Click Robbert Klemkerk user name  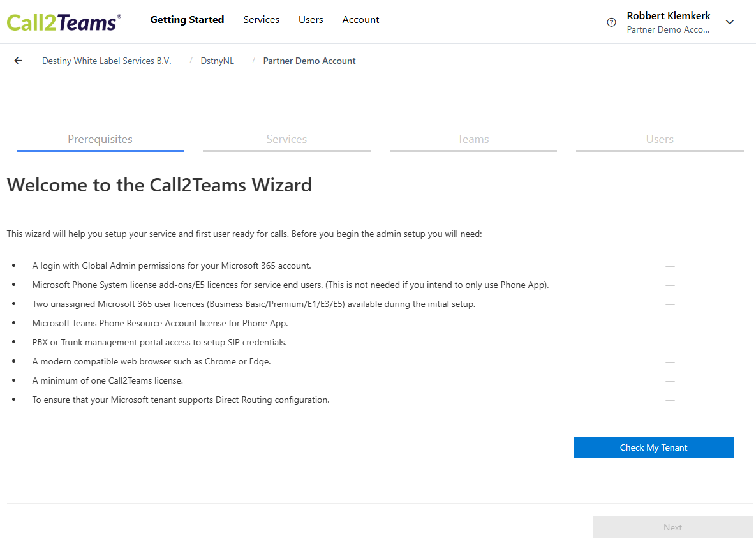pos(668,16)
